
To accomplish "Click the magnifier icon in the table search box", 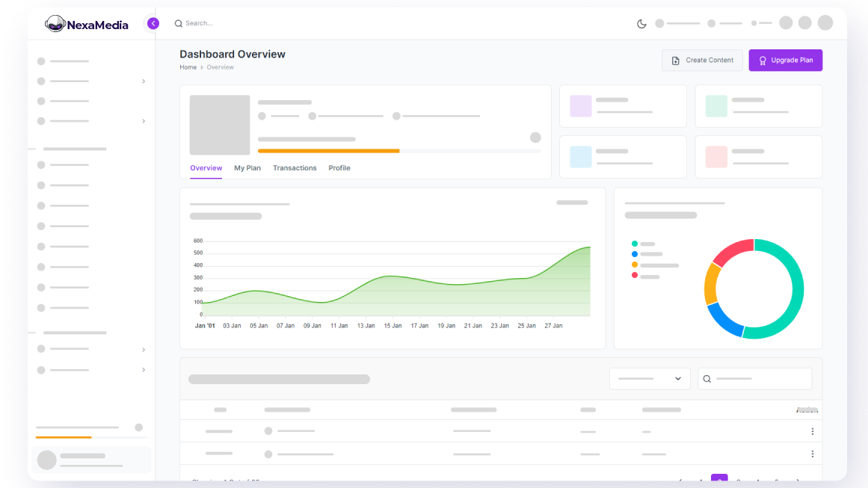I will coord(707,379).
